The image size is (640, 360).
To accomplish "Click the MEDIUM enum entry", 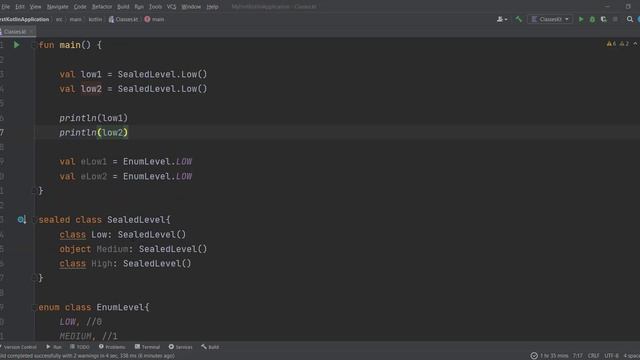I will [x=76, y=336].
